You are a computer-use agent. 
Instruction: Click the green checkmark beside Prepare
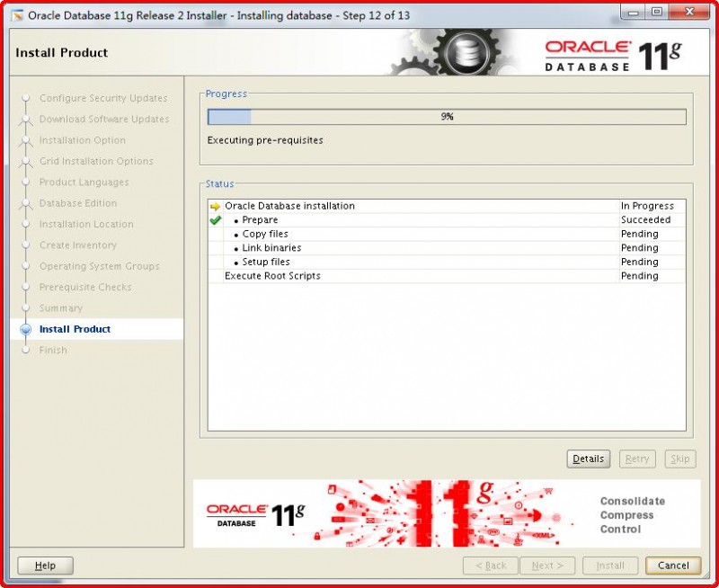[214, 219]
